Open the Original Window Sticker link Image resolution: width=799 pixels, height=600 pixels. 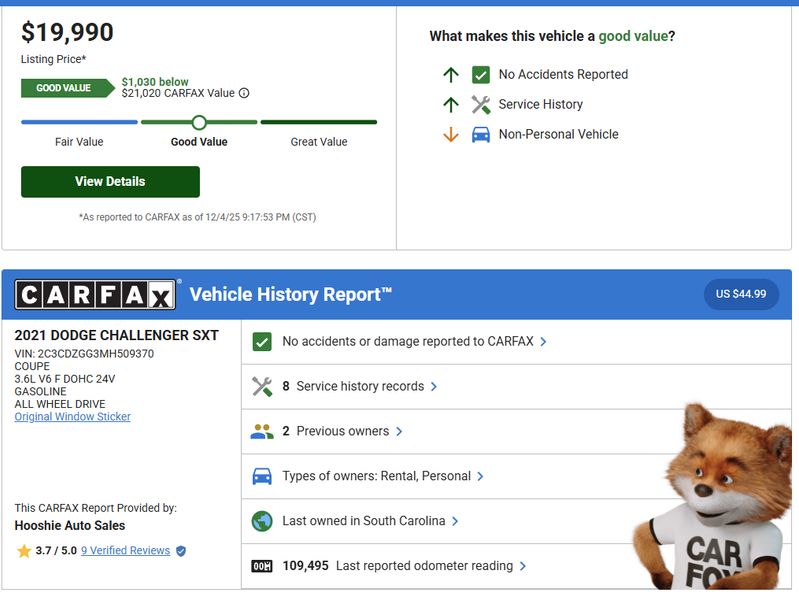[x=72, y=416]
